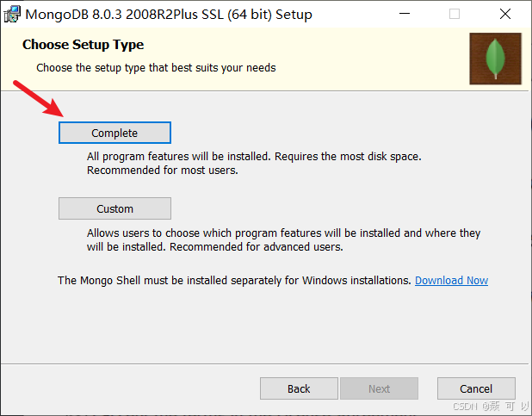Click the 'Choose Setup Type' heading
Viewport: 532px width, 416px height.
click(x=84, y=45)
